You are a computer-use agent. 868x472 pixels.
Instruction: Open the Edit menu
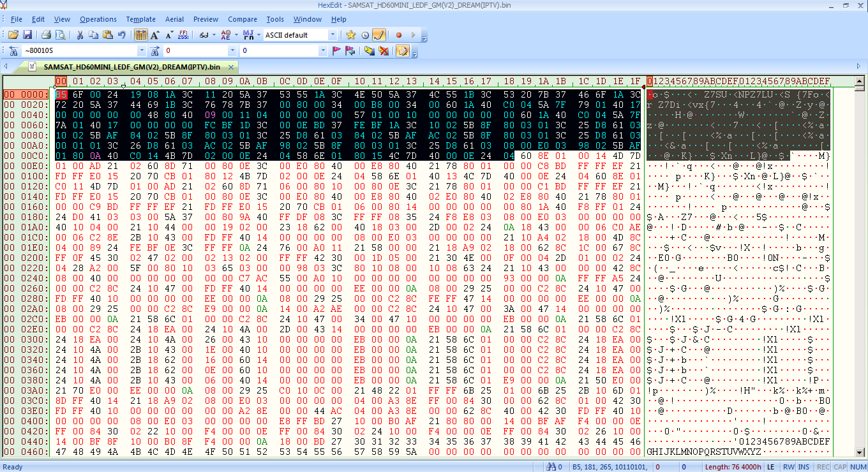(38, 19)
